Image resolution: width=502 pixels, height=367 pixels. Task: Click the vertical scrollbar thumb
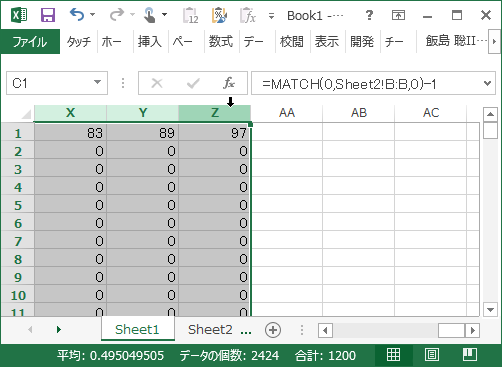[490, 130]
